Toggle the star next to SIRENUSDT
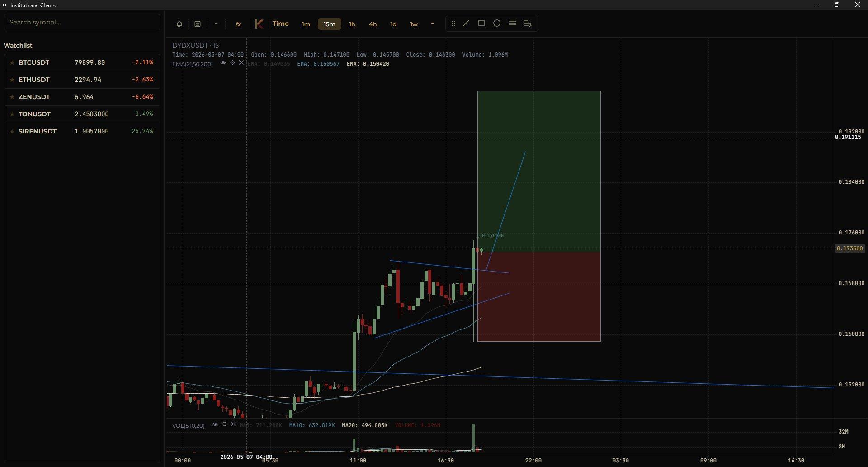Image resolution: width=868 pixels, height=467 pixels. (x=12, y=131)
